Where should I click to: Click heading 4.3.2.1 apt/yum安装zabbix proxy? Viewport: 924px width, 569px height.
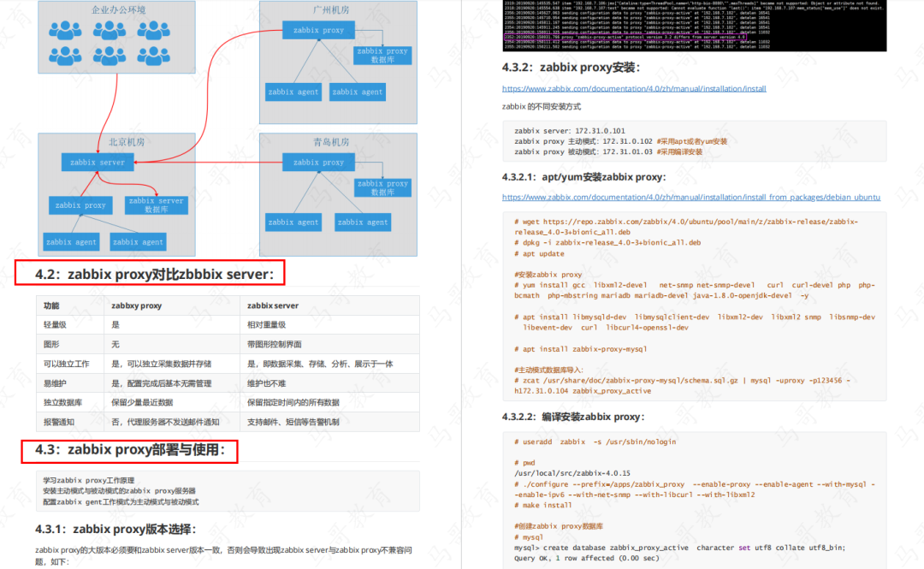click(x=584, y=177)
